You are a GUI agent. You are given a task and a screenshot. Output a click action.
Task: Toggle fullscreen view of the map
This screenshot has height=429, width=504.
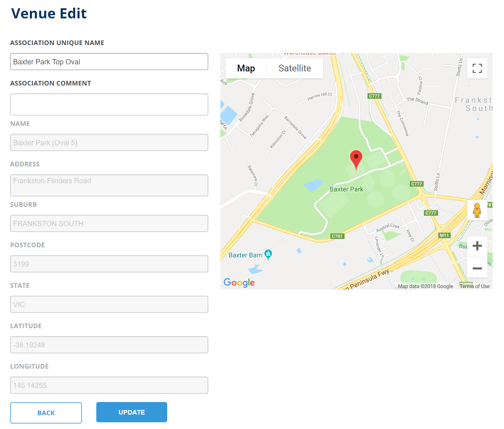pyautogui.click(x=477, y=68)
